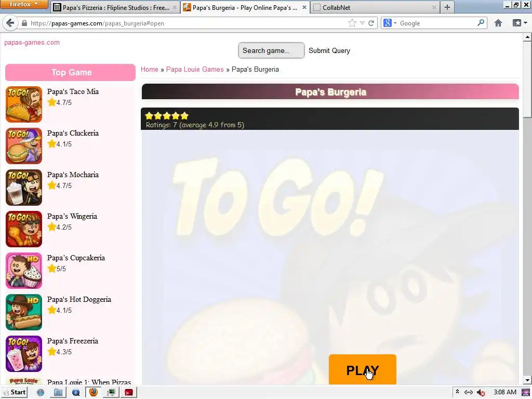Rate the game one star
This screenshot has width=532, height=399.
tap(149, 116)
